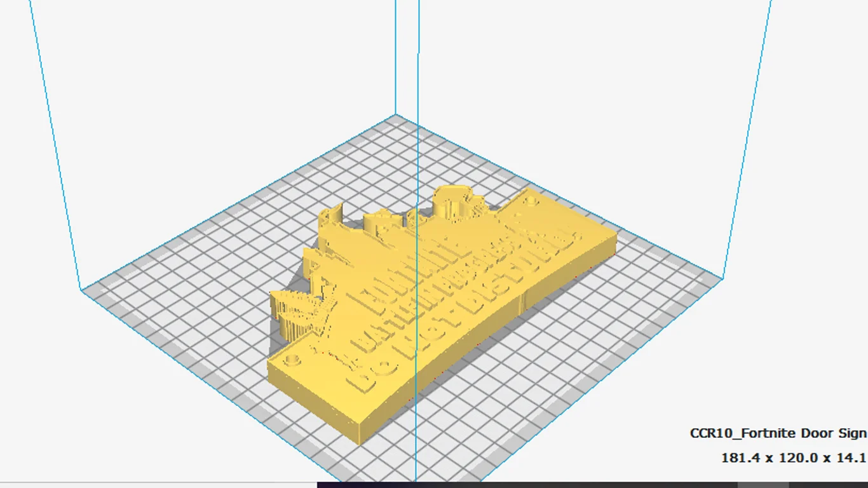Click the CCR10_Fortnite Door Sign file name

coord(778,433)
